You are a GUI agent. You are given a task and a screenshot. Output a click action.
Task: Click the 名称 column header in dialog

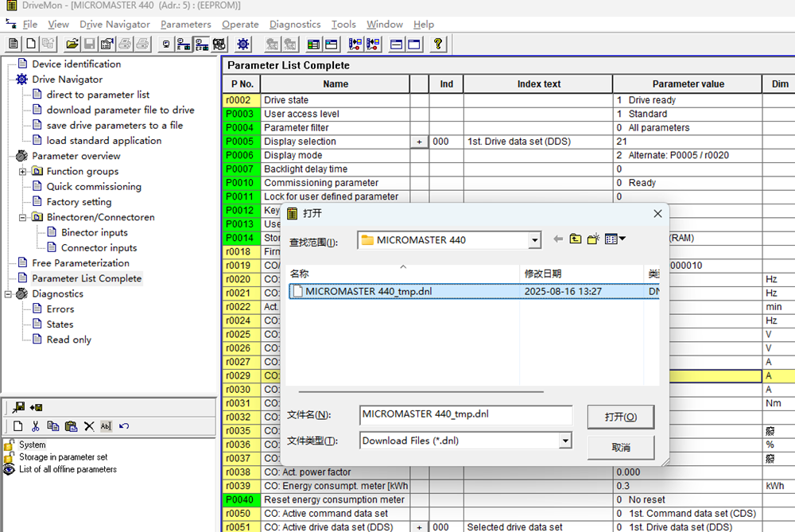pyautogui.click(x=403, y=274)
